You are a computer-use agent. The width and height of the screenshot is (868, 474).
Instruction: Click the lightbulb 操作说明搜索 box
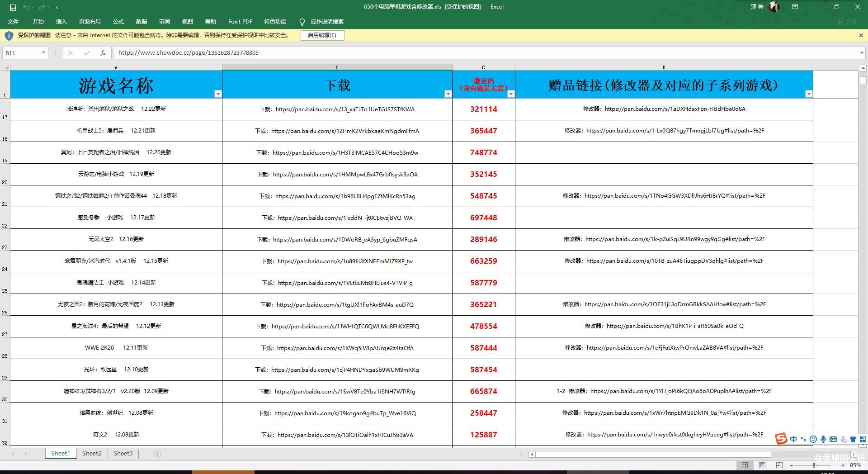point(321,21)
